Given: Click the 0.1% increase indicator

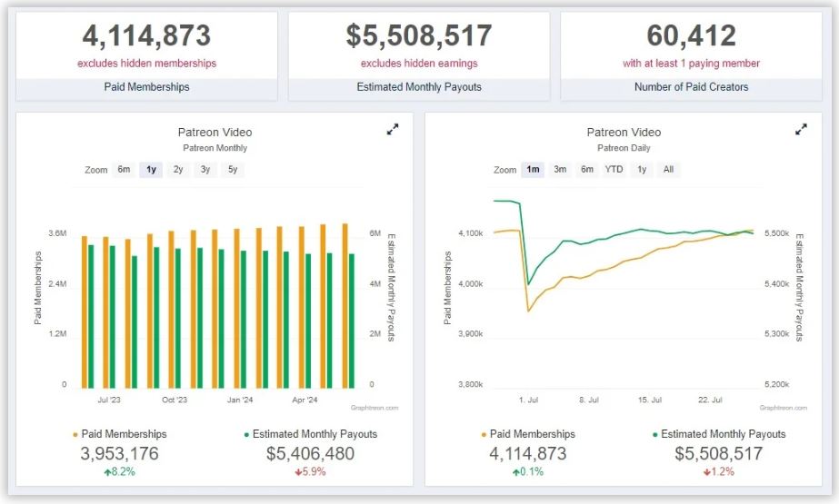Looking at the screenshot, I should (x=528, y=472).
